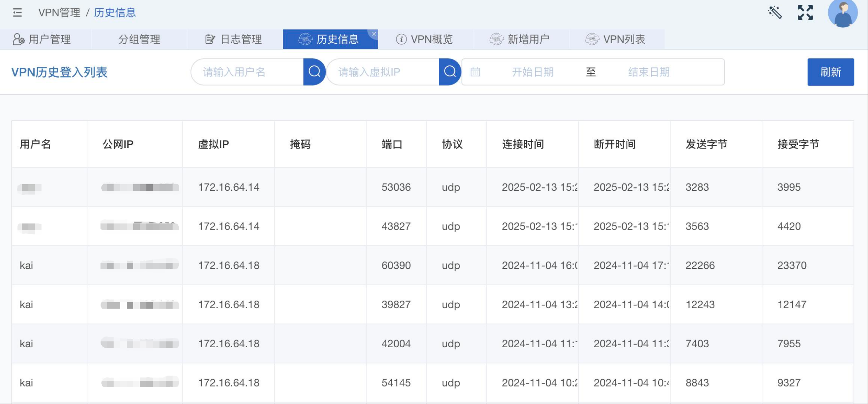Focus the 请输入用户名 input field
The height and width of the screenshot is (404, 868).
pos(248,72)
